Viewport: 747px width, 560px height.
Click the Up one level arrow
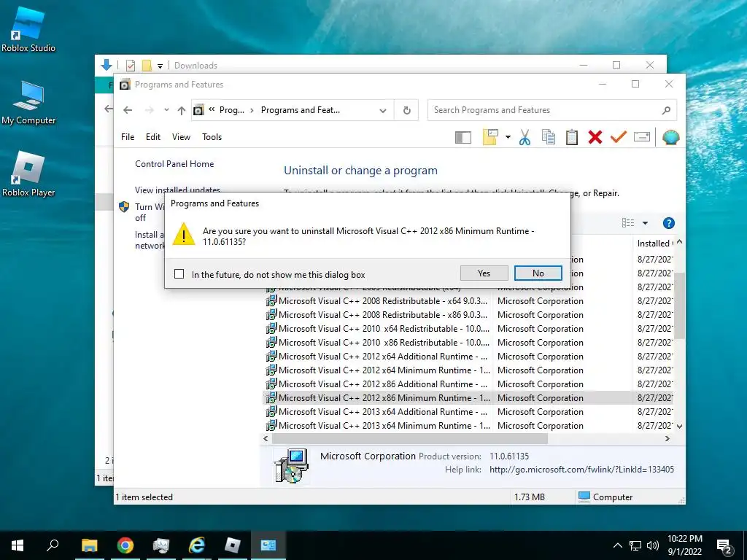(x=182, y=111)
